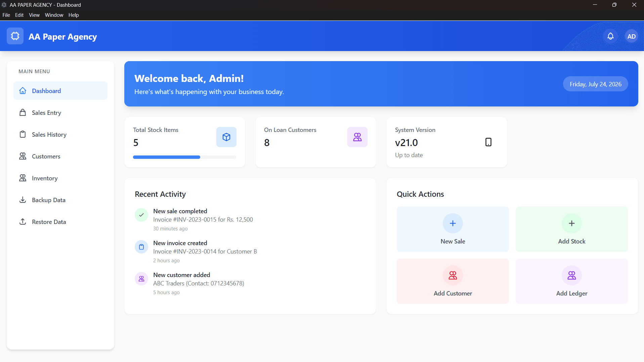Click the New Sale plus icon

453,223
